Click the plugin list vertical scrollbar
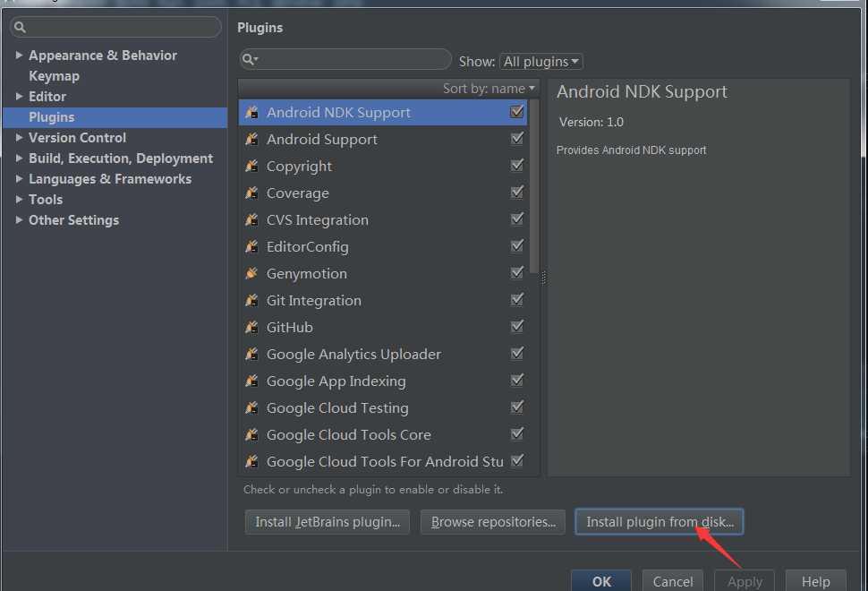The height and width of the screenshot is (591, 868). pos(534,186)
